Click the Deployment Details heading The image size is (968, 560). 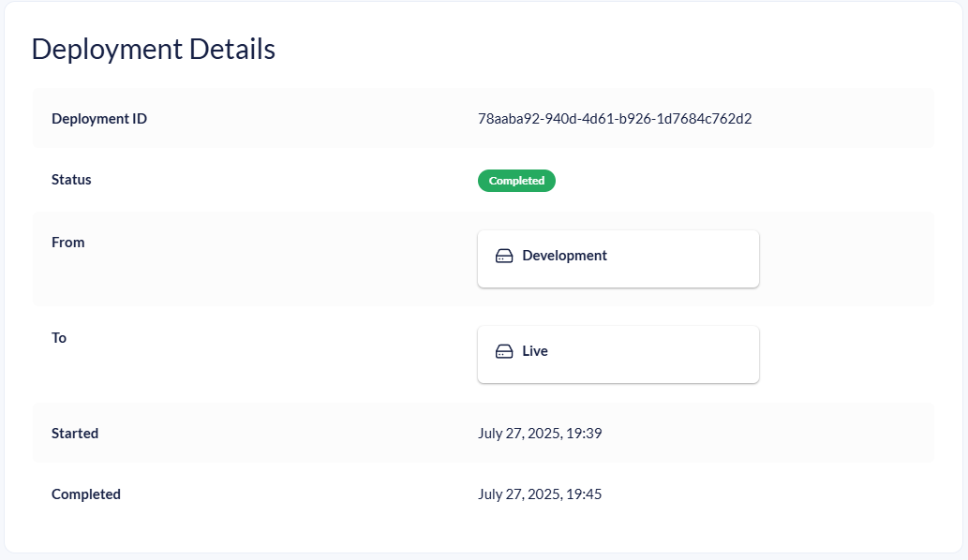coord(154,49)
